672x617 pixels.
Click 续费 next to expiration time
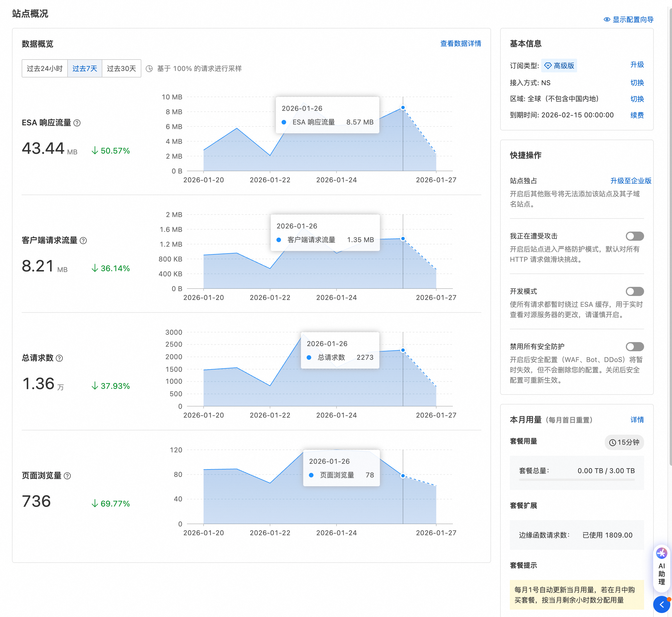(637, 115)
